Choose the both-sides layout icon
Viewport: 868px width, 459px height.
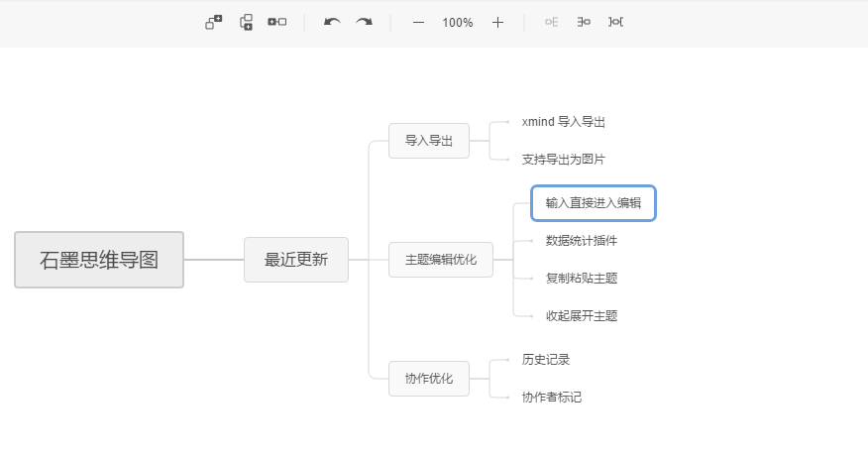pyautogui.click(x=615, y=22)
